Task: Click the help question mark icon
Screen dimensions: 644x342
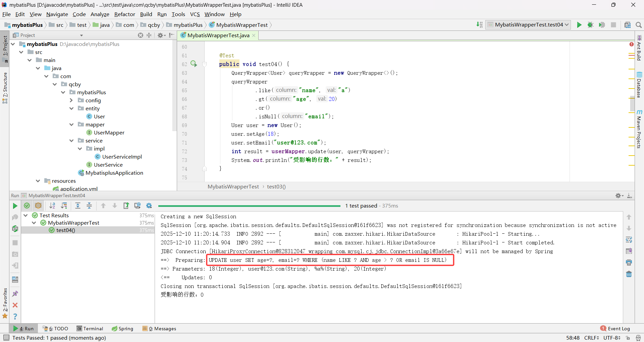Action: (15, 316)
